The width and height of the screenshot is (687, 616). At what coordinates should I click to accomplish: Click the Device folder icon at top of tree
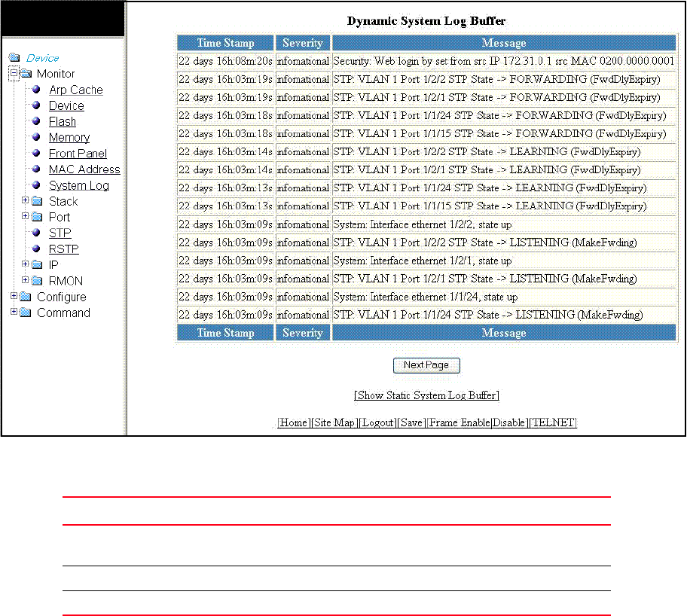pos(14,57)
